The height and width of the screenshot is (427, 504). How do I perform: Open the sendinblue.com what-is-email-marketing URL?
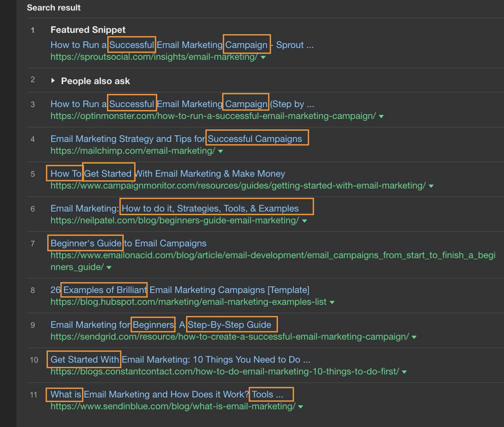[x=173, y=406]
